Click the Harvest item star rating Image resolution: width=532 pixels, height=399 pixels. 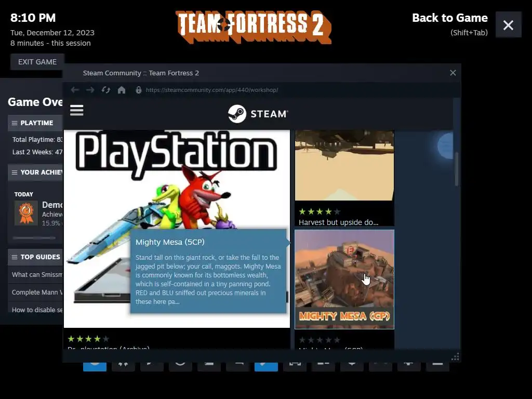click(320, 212)
